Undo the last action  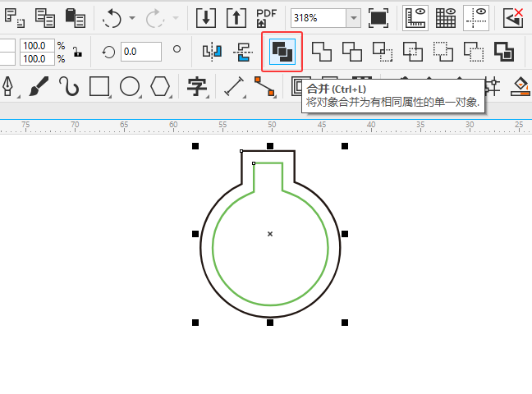112,18
